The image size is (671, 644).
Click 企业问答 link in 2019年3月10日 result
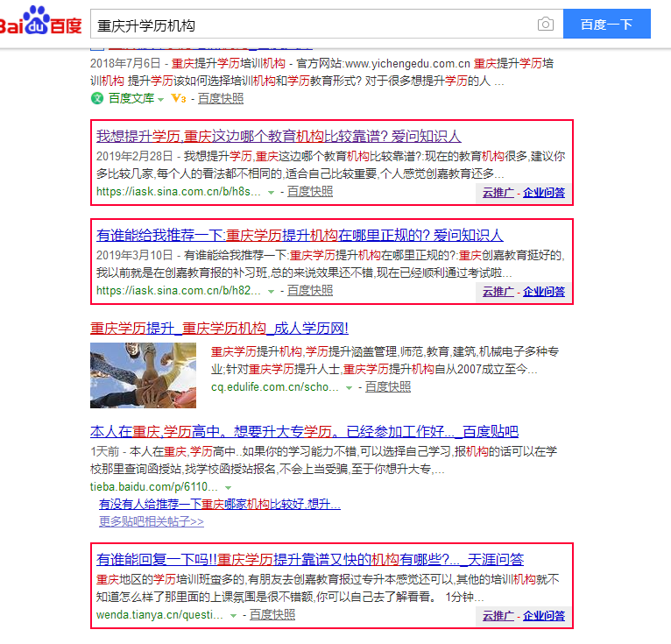click(x=543, y=292)
